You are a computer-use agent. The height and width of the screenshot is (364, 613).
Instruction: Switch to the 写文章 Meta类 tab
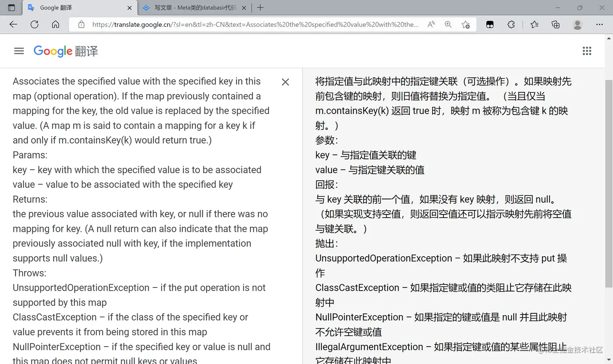pyautogui.click(x=195, y=8)
